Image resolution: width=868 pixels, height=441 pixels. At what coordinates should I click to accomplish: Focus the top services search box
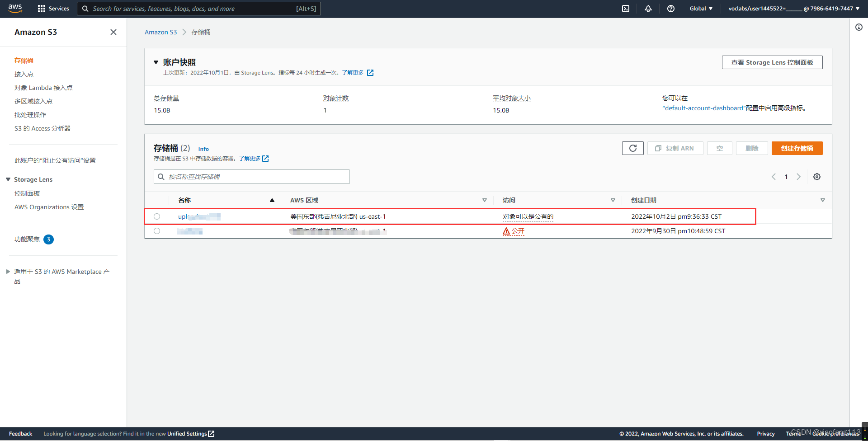[x=199, y=9]
